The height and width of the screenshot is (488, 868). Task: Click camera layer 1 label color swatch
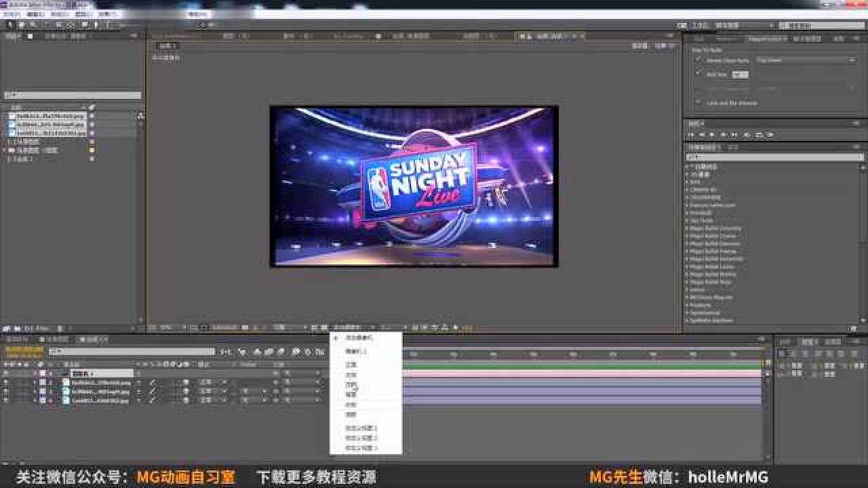(42, 373)
